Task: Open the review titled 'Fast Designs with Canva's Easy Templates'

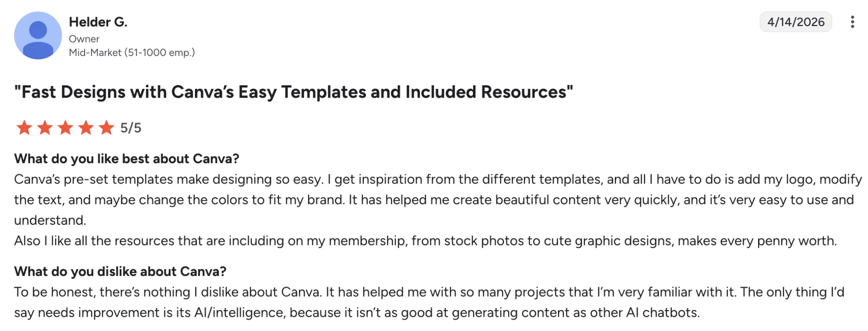Action: [x=293, y=91]
